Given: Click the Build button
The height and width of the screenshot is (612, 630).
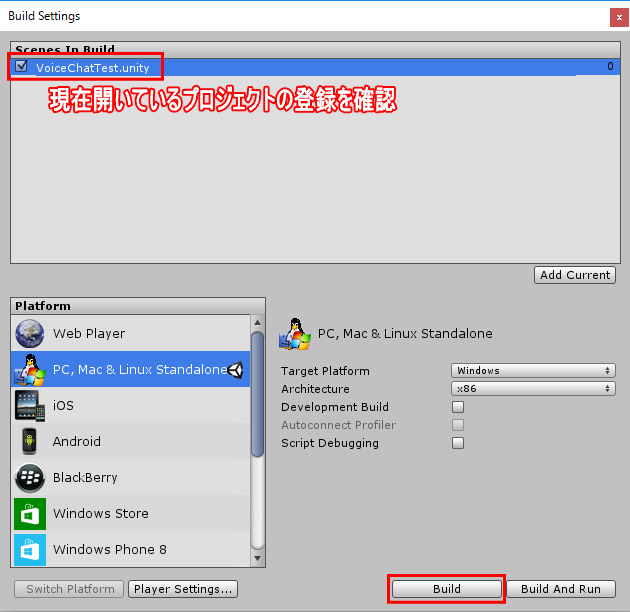Looking at the screenshot, I should point(447,589).
